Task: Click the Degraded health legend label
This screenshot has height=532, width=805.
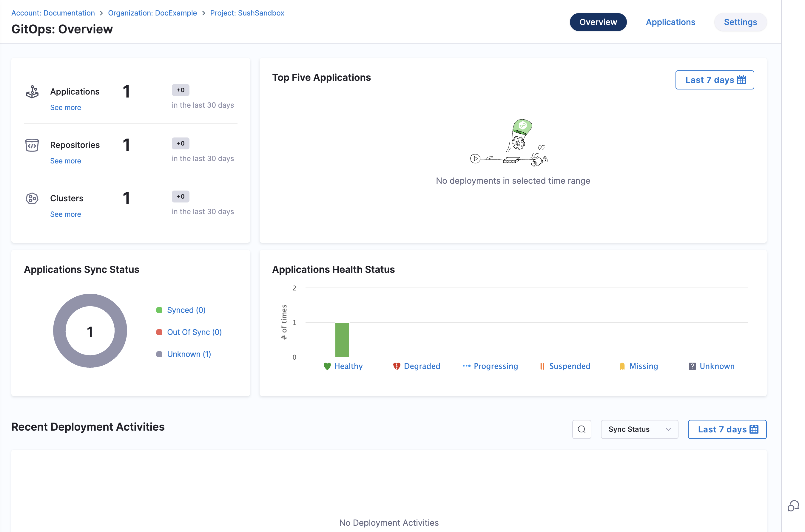Action: coord(422,366)
